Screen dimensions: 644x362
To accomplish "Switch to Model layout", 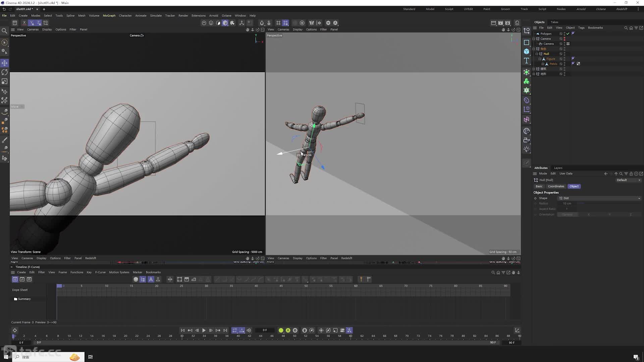I will 430,9.
